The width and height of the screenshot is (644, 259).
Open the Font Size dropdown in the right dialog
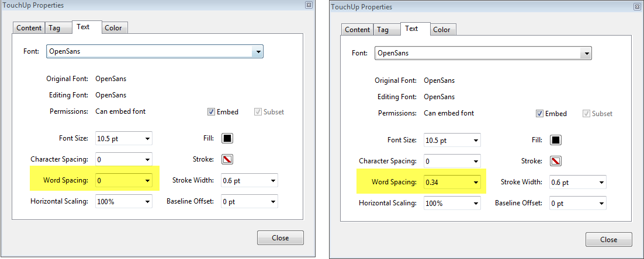point(476,141)
